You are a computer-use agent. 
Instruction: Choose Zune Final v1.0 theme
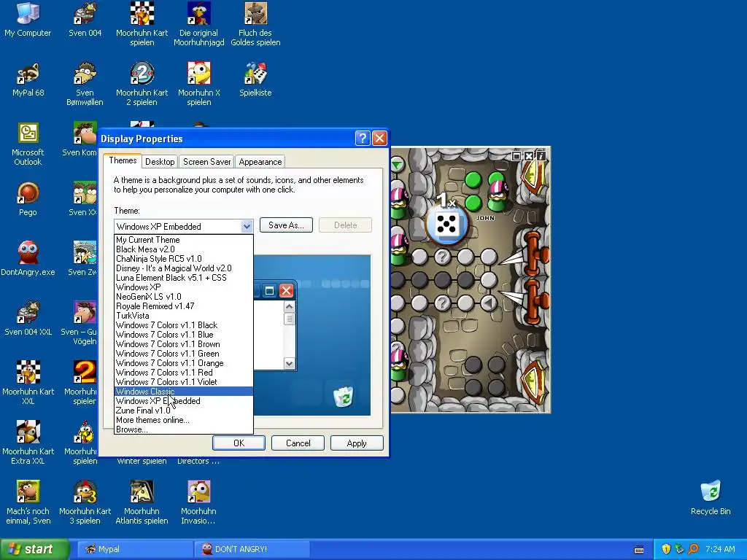coord(184,411)
